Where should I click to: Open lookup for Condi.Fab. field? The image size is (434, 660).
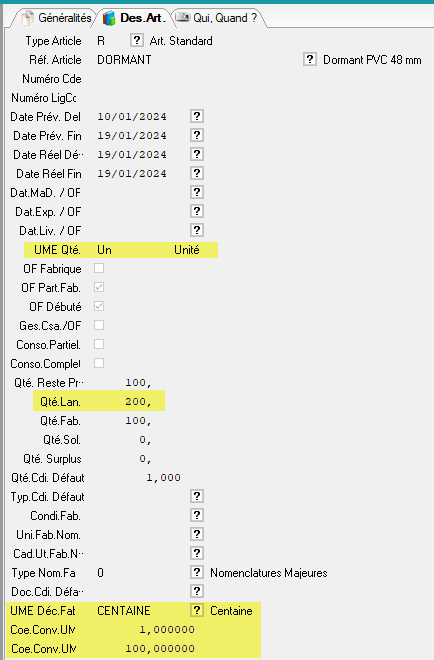click(x=197, y=515)
